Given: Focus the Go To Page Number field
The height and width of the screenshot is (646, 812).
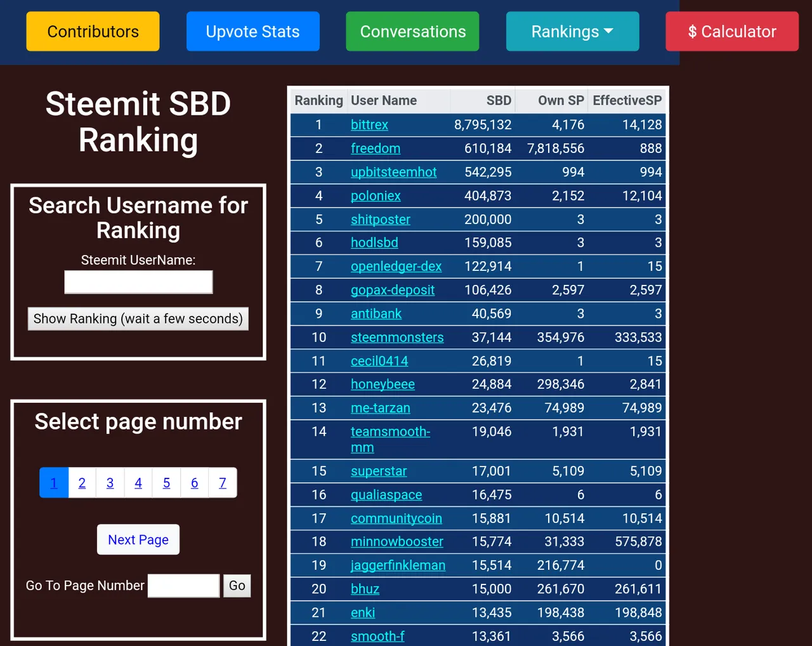Looking at the screenshot, I should click(184, 586).
